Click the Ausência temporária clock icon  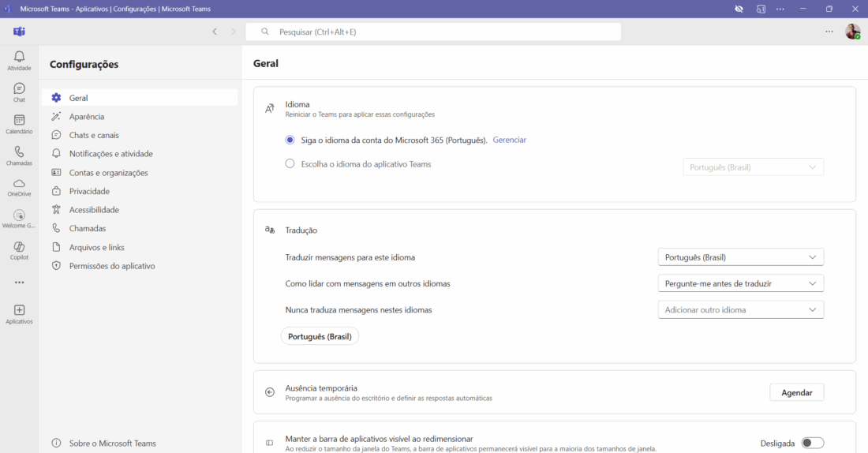pyautogui.click(x=270, y=392)
